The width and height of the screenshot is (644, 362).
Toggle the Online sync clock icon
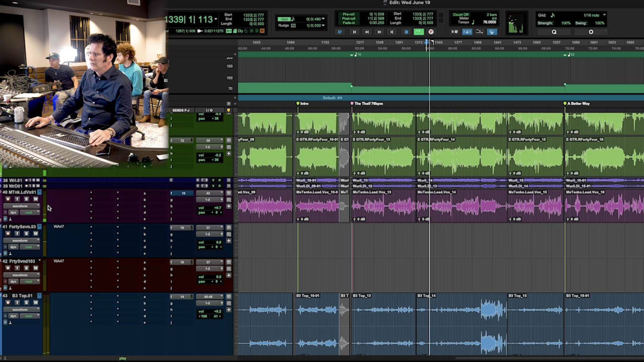tap(340, 32)
